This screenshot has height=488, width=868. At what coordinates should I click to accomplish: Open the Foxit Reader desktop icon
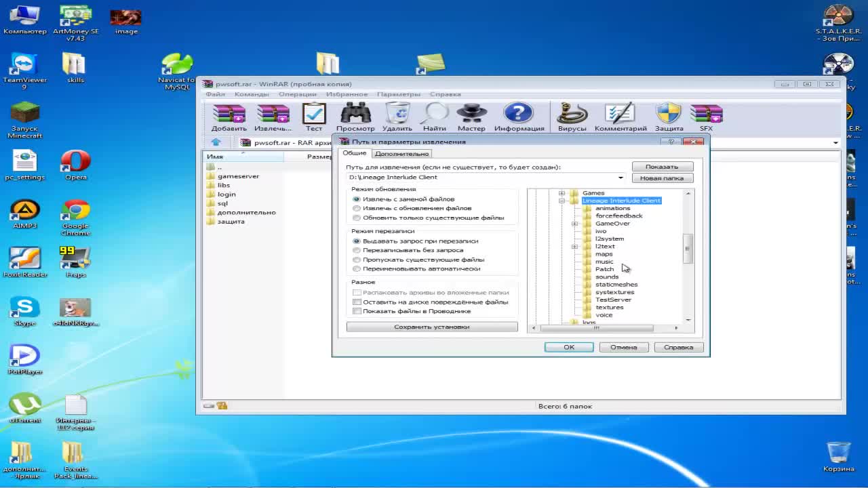click(24, 263)
